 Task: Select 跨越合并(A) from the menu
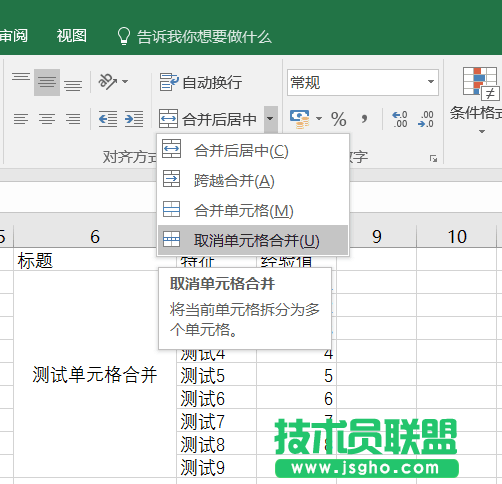(x=253, y=180)
